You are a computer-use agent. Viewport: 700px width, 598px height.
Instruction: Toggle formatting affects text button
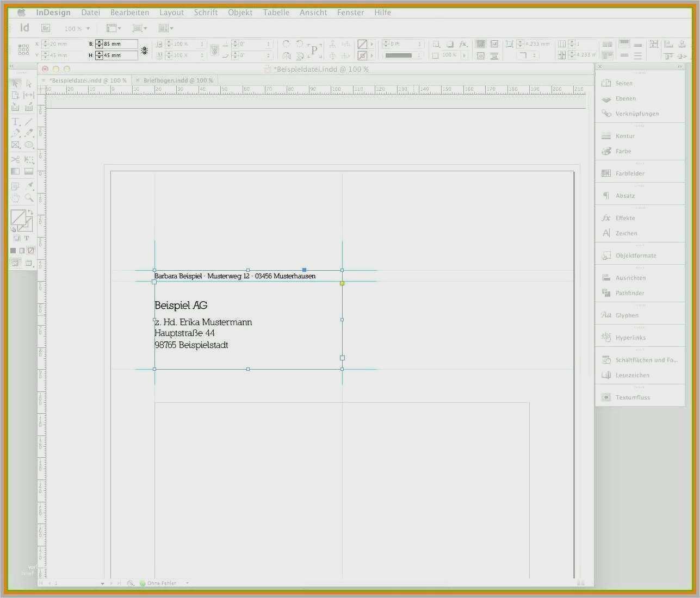point(26,238)
